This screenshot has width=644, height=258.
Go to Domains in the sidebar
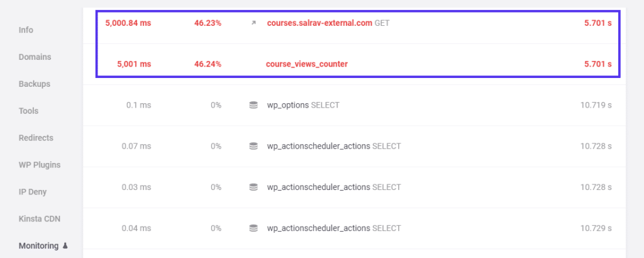[x=35, y=57]
